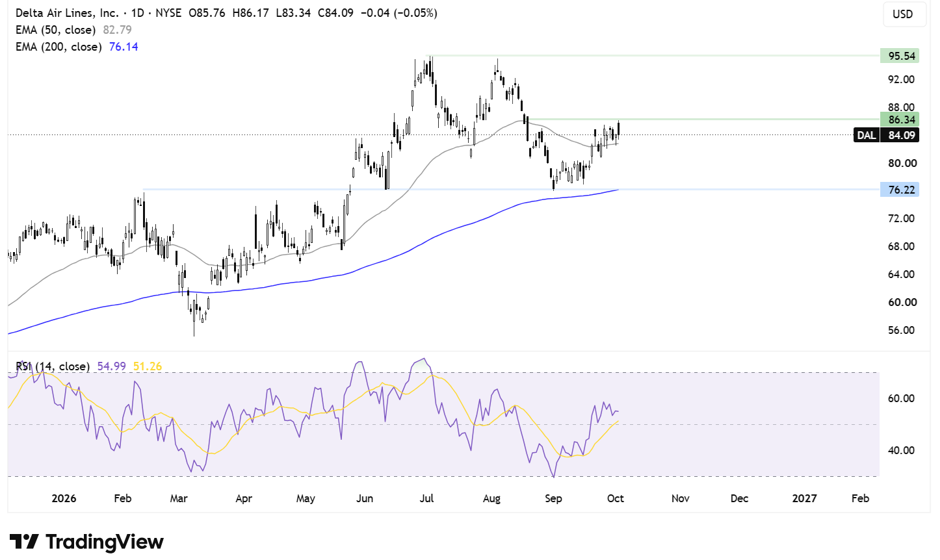Screen dimensions: 940x560
Task: Click the 76.22 support price label
Action: (900, 190)
